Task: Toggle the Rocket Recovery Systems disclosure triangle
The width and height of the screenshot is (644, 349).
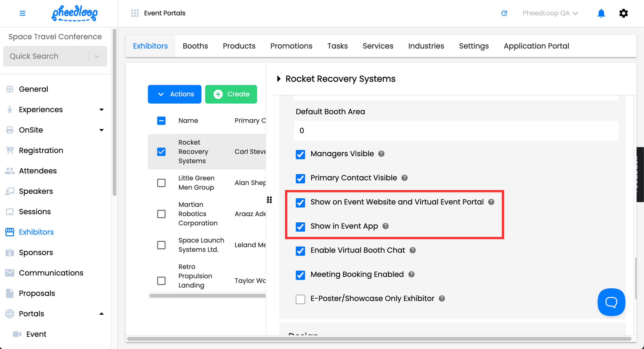Action: click(x=279, y=79)
